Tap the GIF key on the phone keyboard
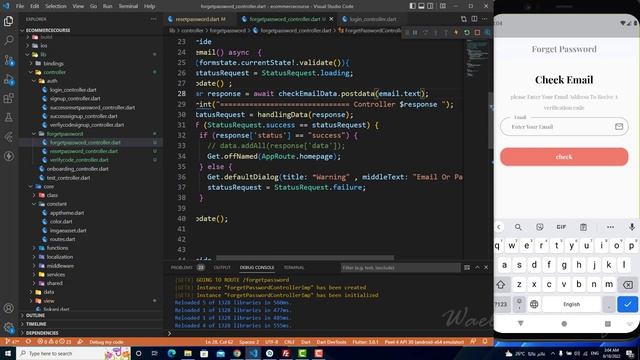Viewport: 640px width, 360px height. [561, 227]
